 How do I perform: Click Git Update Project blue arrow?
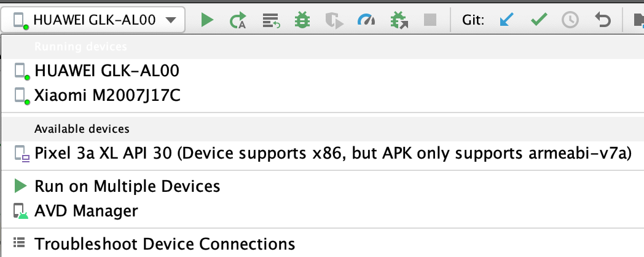pyautogui.click(x=506, y=20)
